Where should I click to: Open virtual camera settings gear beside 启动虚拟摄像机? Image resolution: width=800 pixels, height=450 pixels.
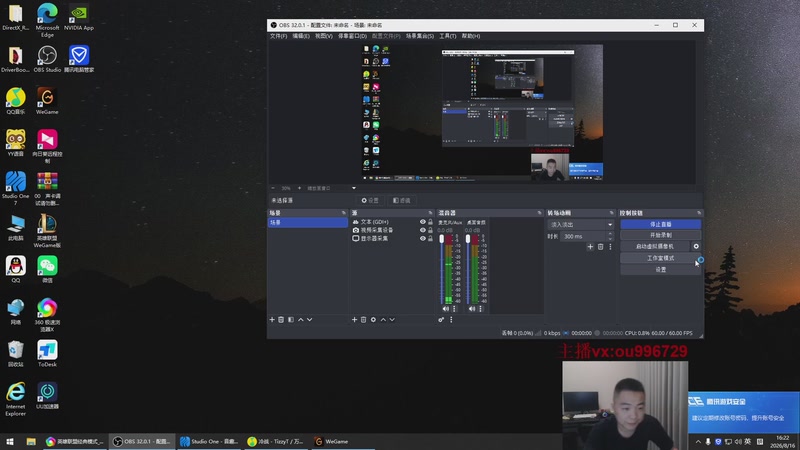pos(696,246)
